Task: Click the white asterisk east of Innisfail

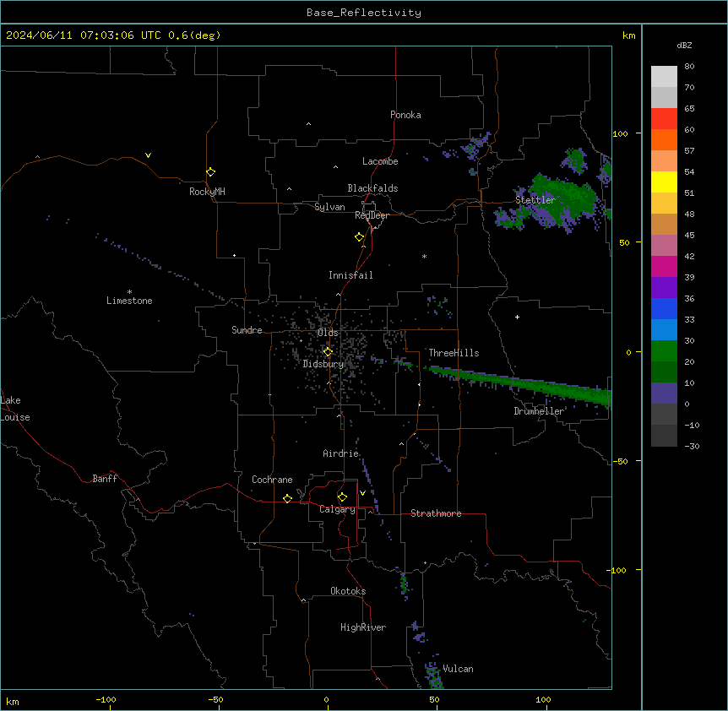Action: click(424, 256)
